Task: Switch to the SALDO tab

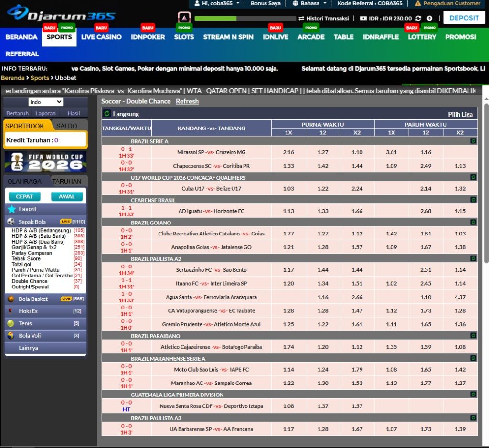Action: [67, 126]
